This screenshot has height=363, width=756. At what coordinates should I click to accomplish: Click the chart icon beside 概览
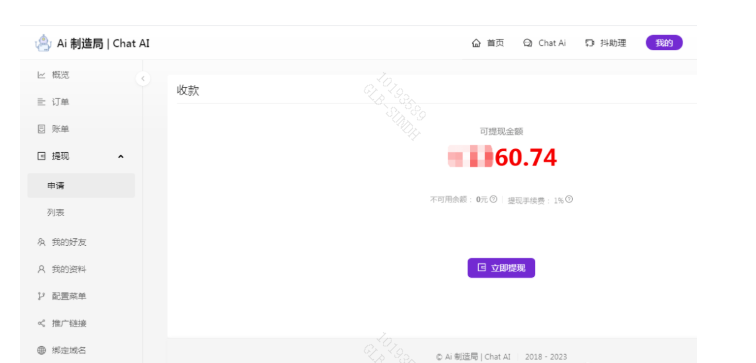pos(41,75)
